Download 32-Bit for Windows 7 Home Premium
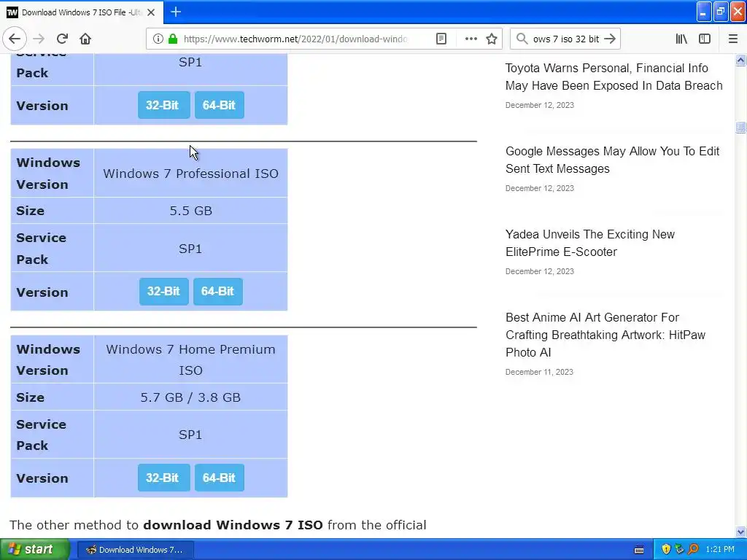This screenshot has height=560, width=747. pos(163,478)
